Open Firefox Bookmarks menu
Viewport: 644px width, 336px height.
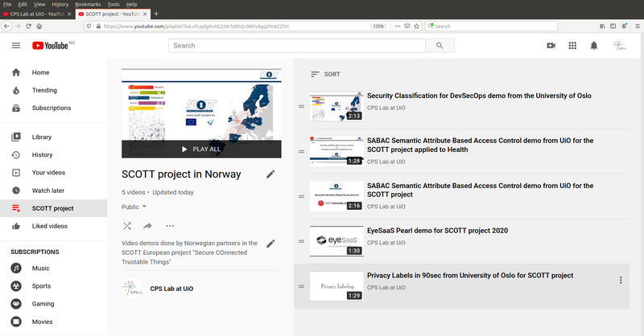click(88, 4)
